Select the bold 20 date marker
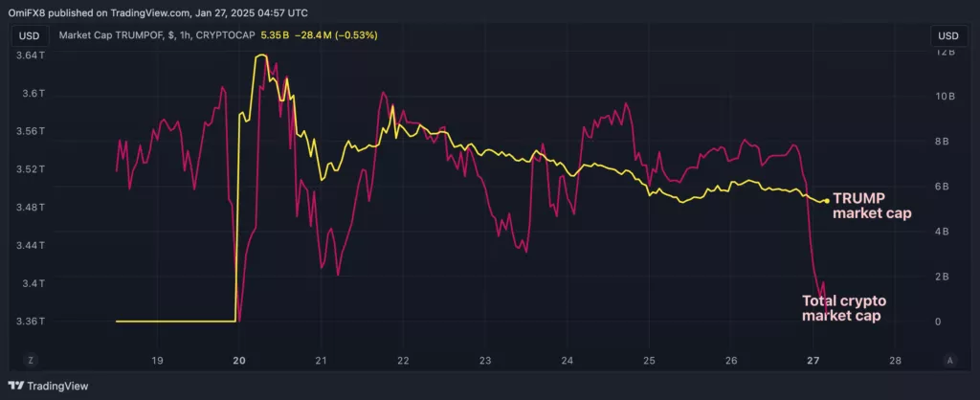Viewport: 980px width, 400px height. 238,360
